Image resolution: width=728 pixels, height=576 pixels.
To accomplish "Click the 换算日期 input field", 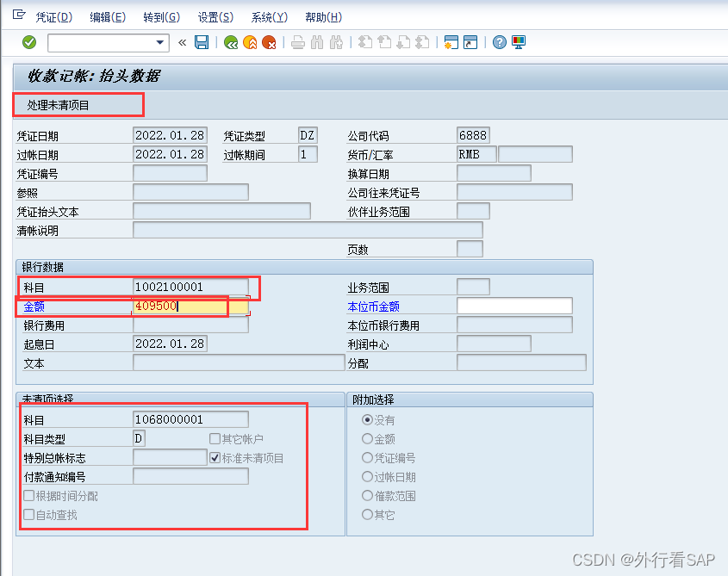I will point(494,173).
